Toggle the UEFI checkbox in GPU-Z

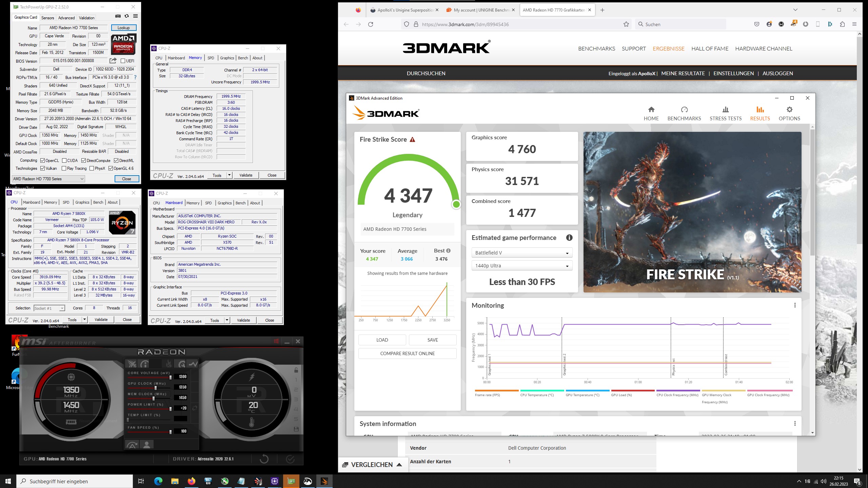click(x=123, y=61)
